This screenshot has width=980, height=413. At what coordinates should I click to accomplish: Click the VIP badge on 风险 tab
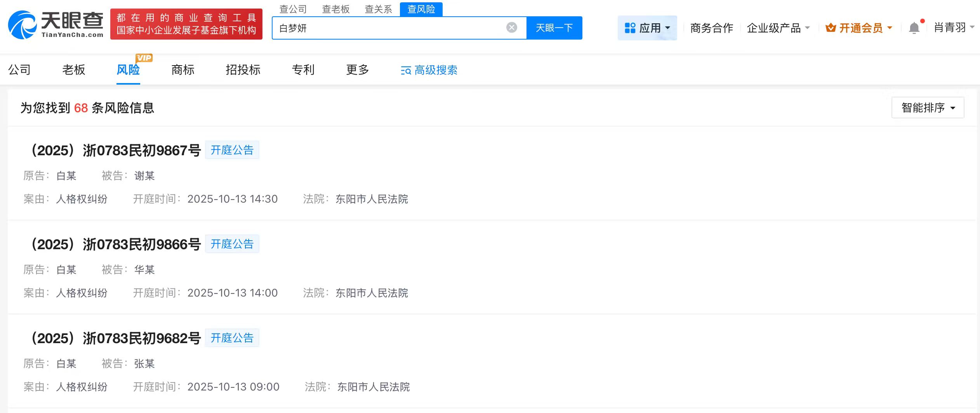click(144, 58)
